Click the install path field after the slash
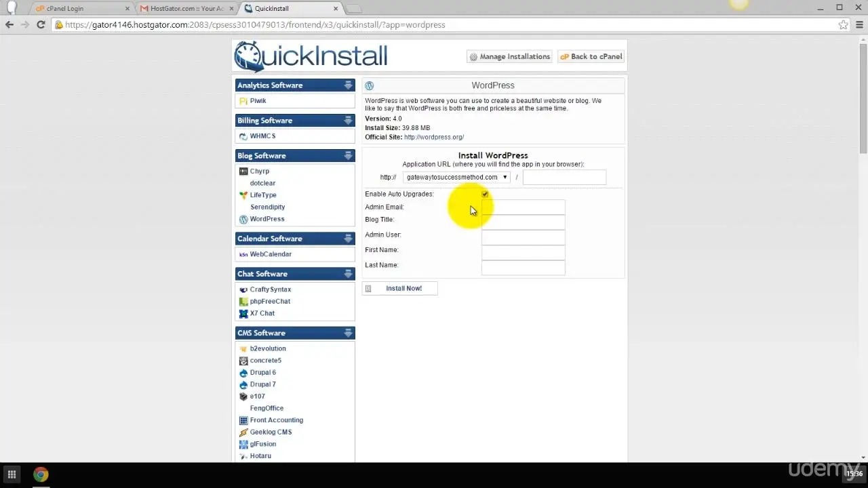The image size is (868, 488). (564, 178)
